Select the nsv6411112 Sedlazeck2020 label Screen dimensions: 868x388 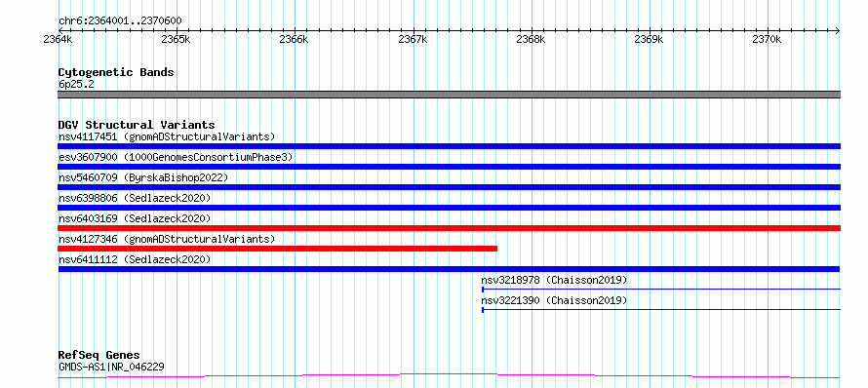[135, 259]
